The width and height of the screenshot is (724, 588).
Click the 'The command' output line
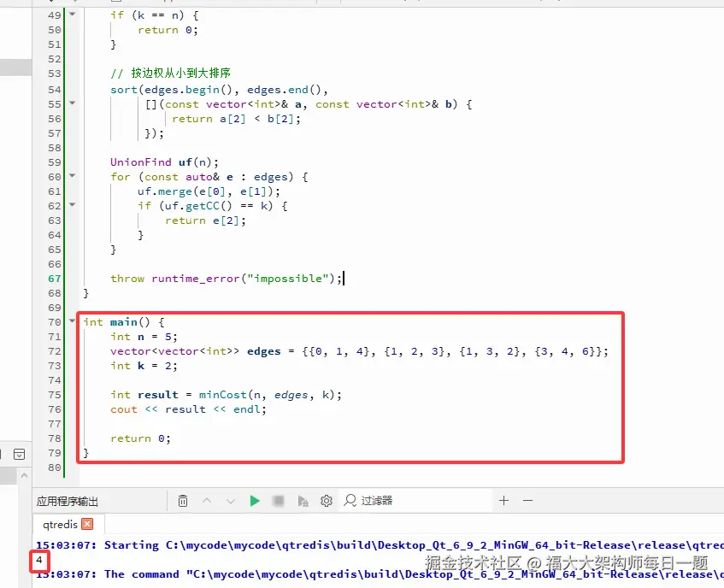380,574
